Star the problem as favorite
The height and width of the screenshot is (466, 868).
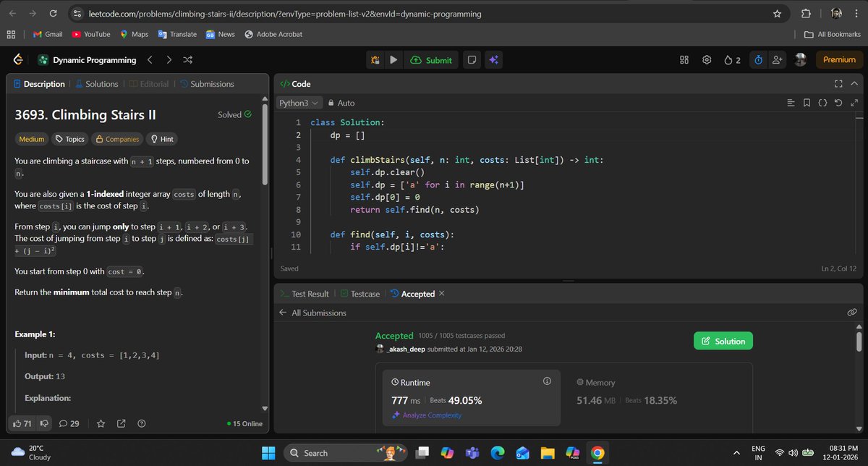coord(101,423)
